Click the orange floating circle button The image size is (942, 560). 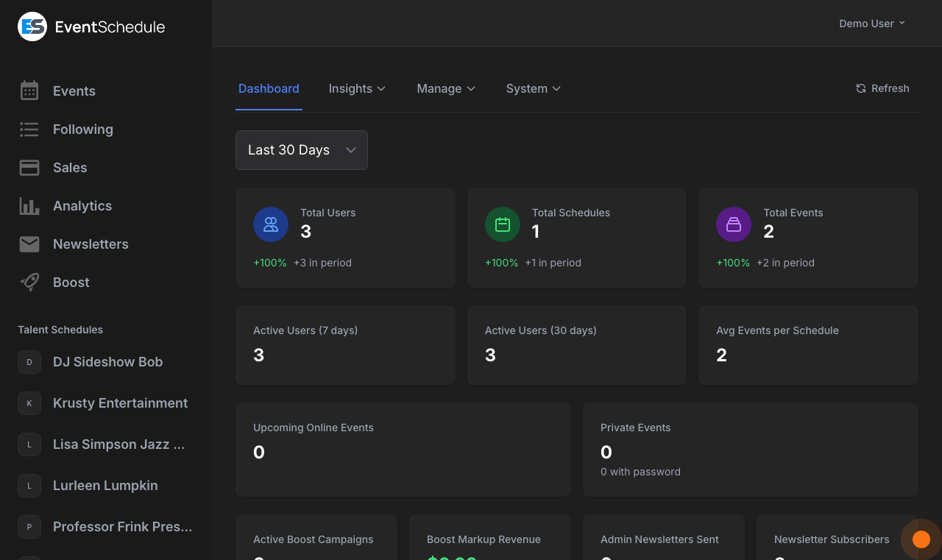click(x=921, y=539)
